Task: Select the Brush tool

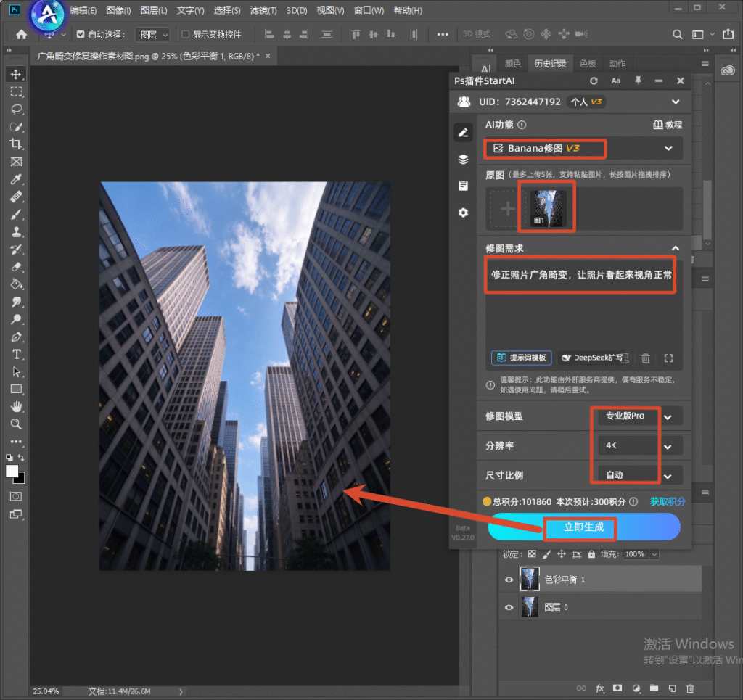Action: (x=16, y=214)
